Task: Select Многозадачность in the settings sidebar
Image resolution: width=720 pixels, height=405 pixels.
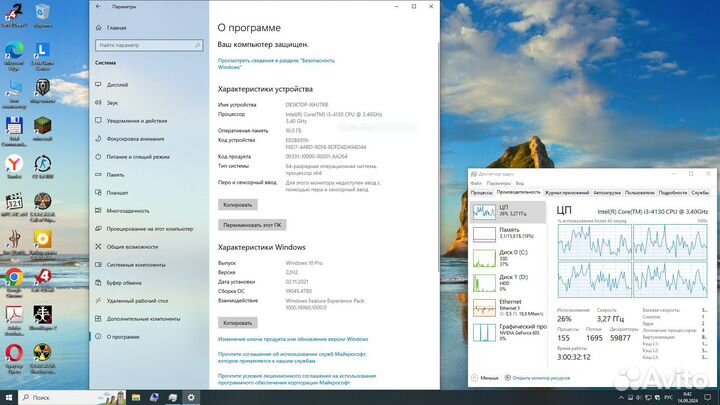Action: (128, 210)
